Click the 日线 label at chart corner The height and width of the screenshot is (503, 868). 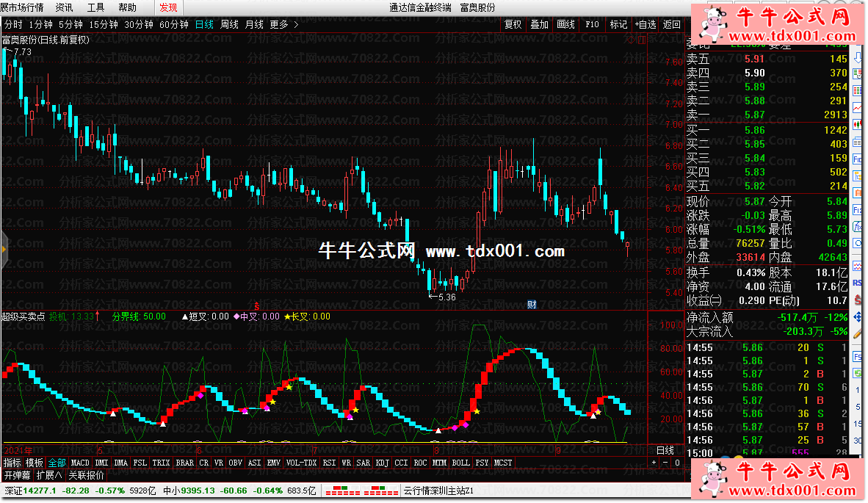665,450
